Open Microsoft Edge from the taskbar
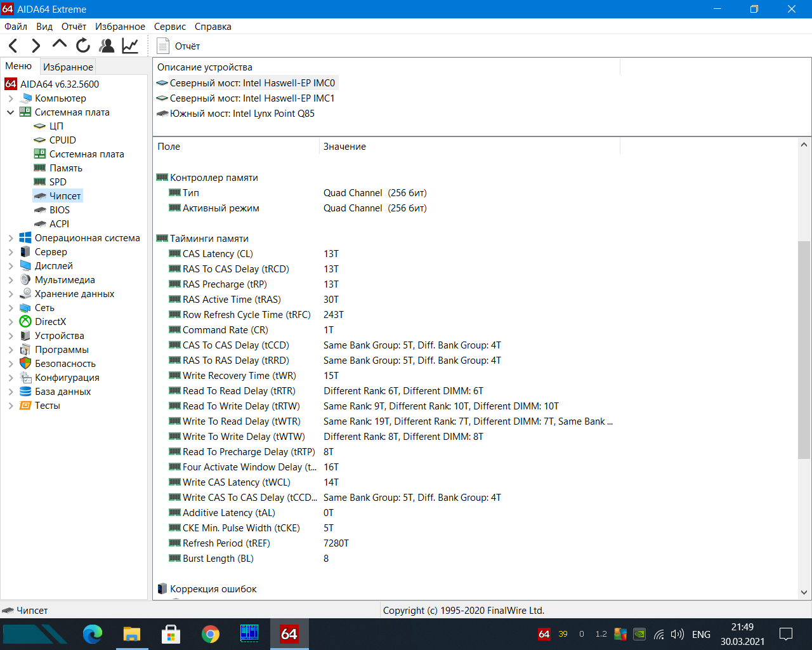 pos(93,634)
